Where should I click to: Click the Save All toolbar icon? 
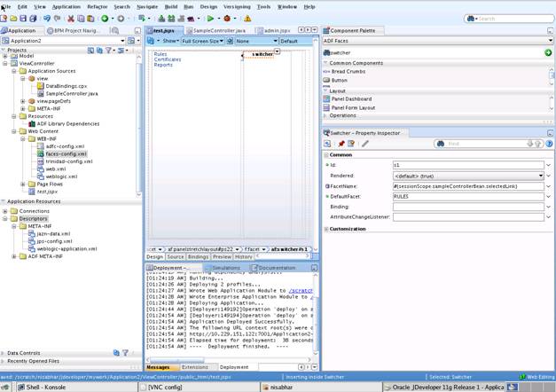[x=33, y=19]
